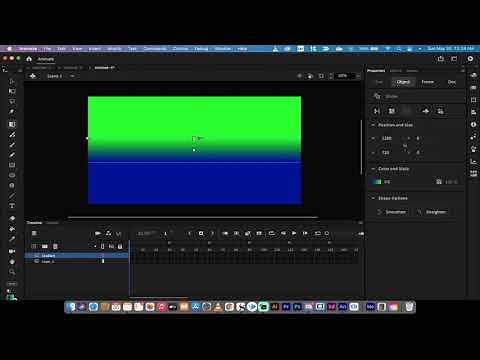Screen dimensions: 480x360
Task: Open the File menu
Action: (47, 49)
